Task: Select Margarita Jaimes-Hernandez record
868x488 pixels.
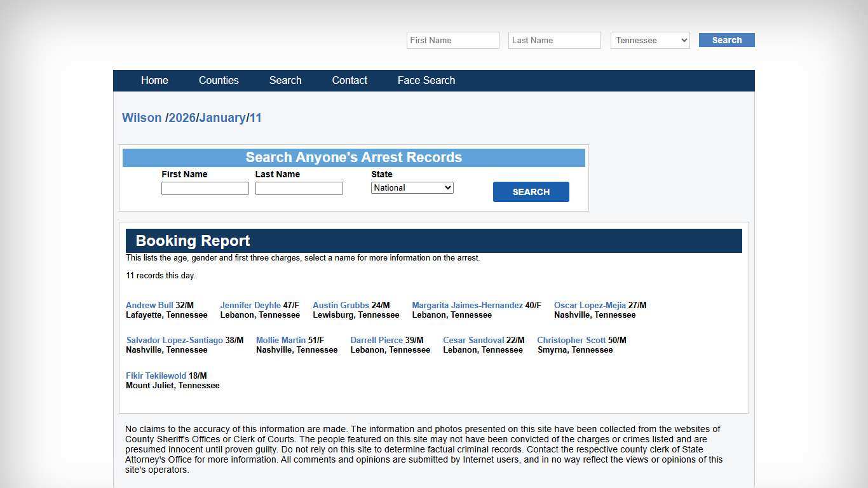Action: 467,305
